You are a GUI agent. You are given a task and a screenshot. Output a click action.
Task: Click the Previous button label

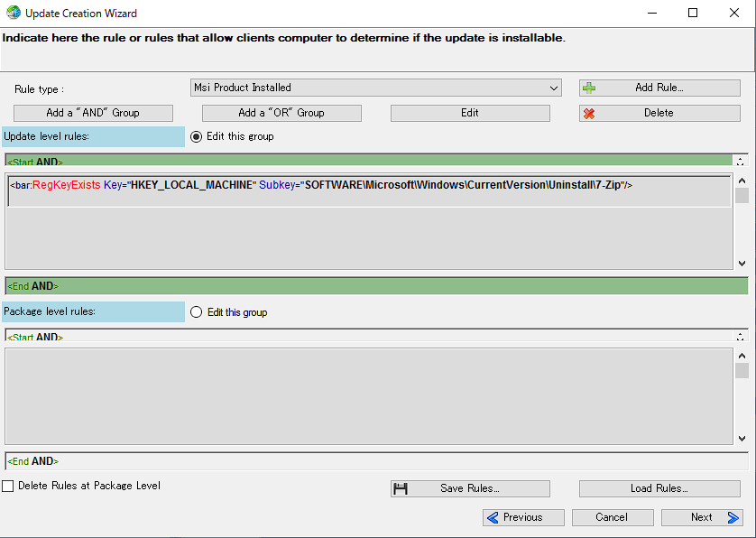522,517
